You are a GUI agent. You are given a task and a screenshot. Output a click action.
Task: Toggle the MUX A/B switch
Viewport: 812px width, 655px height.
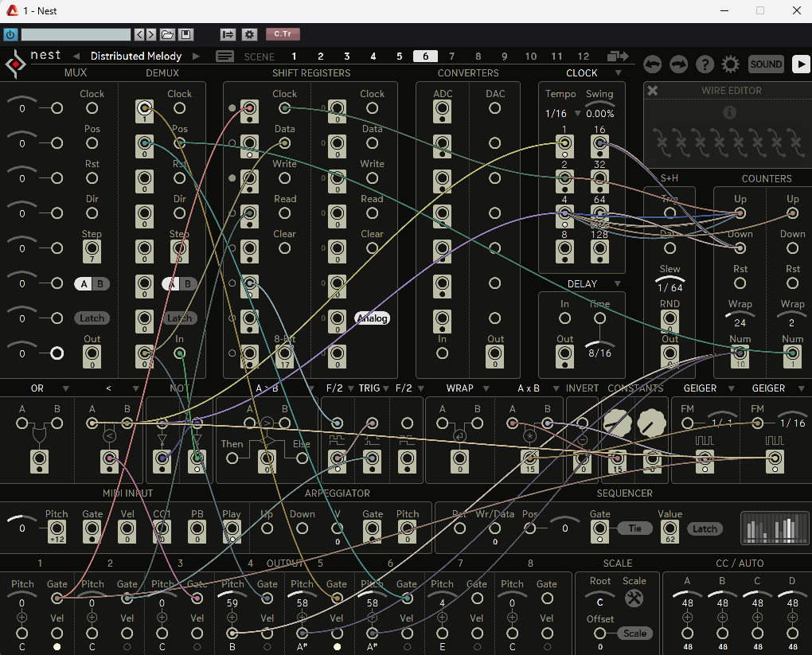92,284
